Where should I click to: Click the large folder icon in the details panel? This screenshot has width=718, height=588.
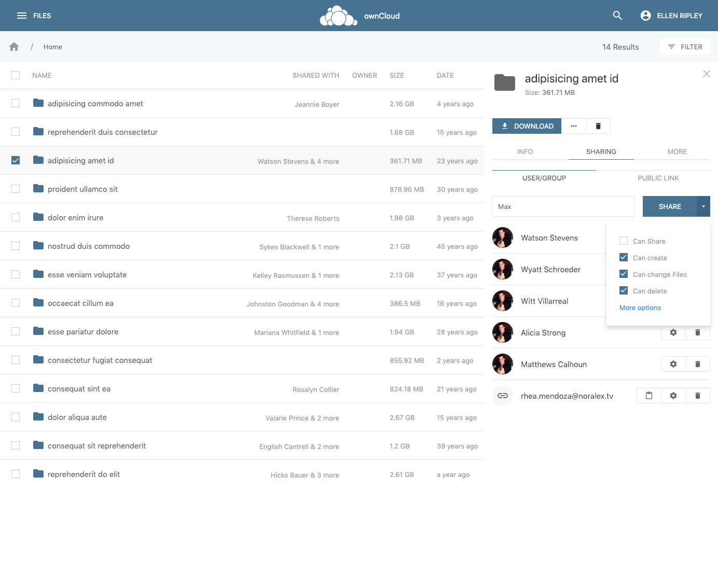(x=505, y=82)
